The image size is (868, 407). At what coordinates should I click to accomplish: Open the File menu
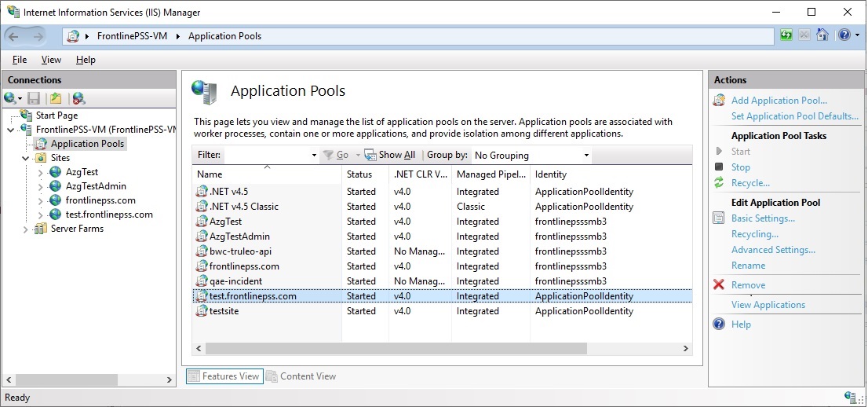pyautogui.click(x=20, y=60)
